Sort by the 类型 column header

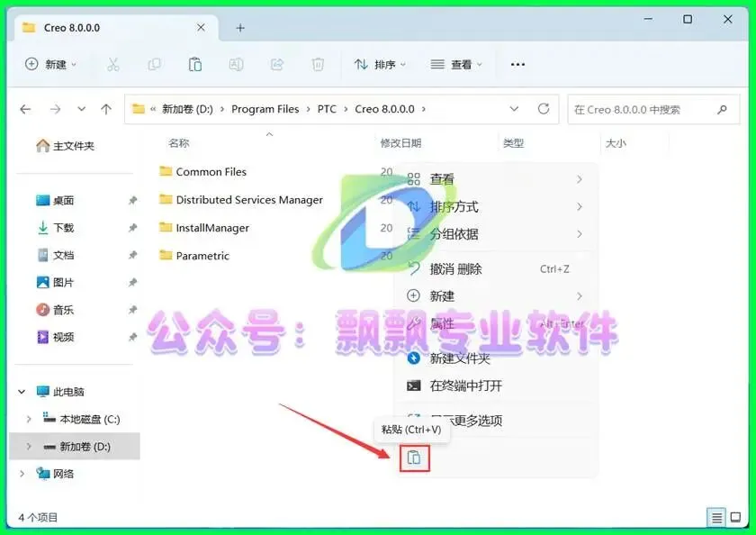(x=513, y=143)
